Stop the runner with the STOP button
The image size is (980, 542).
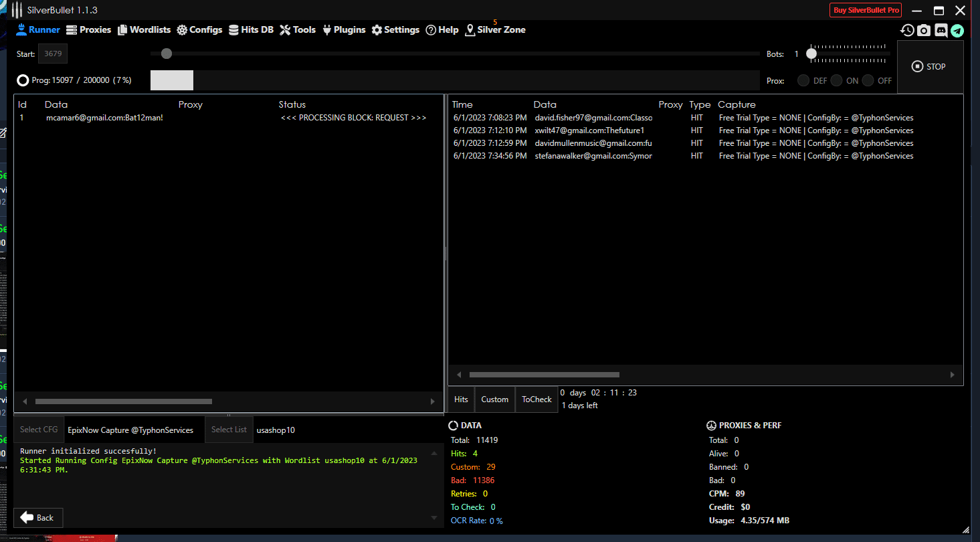[930, 66]
